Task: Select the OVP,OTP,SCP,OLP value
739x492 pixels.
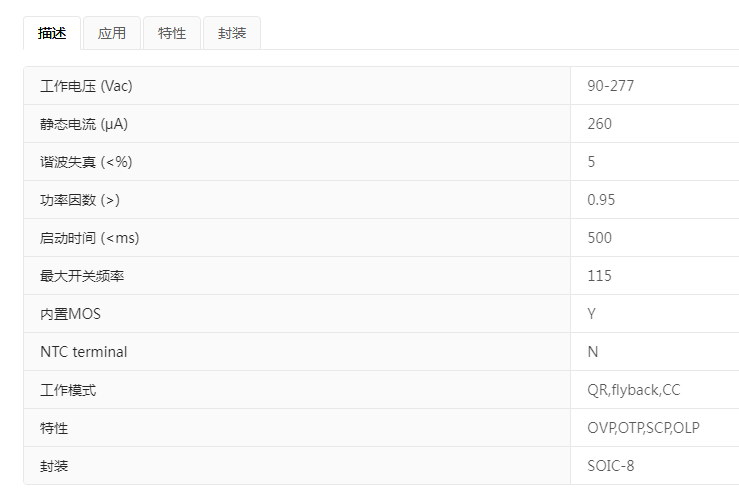Action: [x=643, y=428]
